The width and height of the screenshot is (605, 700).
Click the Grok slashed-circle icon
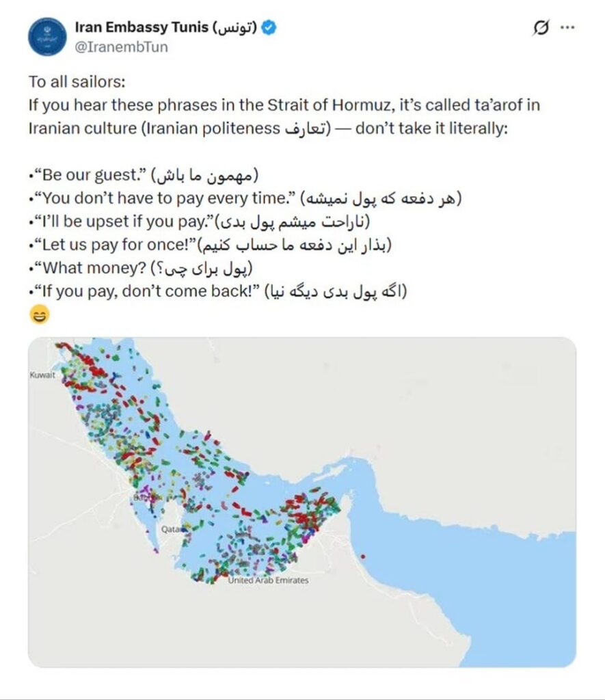coord(541,29)
